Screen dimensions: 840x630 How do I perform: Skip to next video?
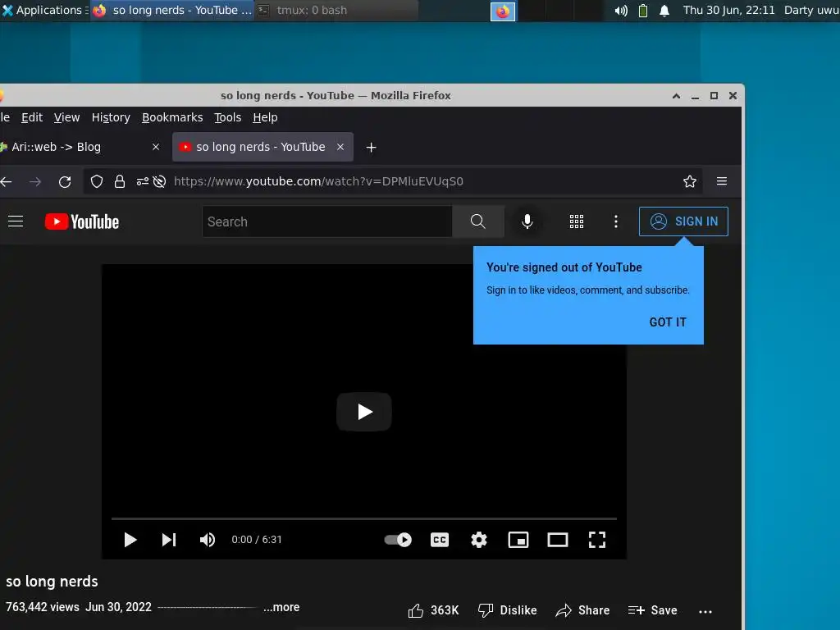[169, 540]
